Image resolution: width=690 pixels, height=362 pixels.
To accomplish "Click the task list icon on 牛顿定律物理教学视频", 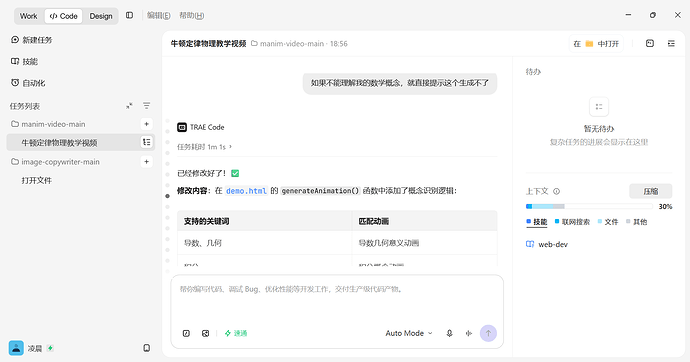I will [147, 142].
